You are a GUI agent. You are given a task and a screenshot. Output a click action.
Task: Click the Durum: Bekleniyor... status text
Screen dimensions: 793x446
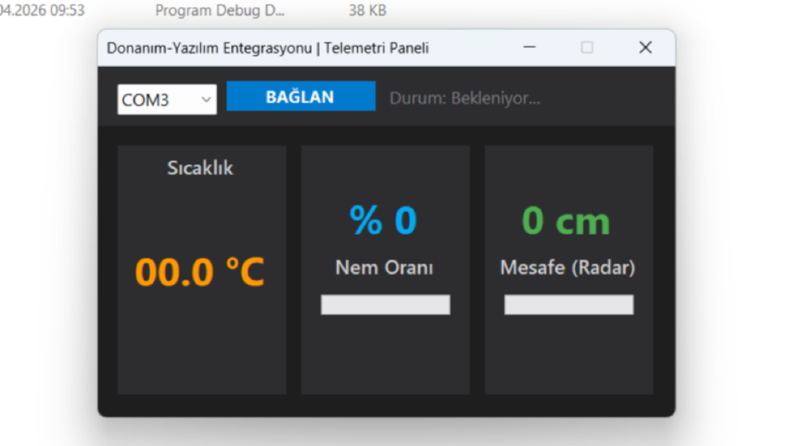[x=465, y=98]
